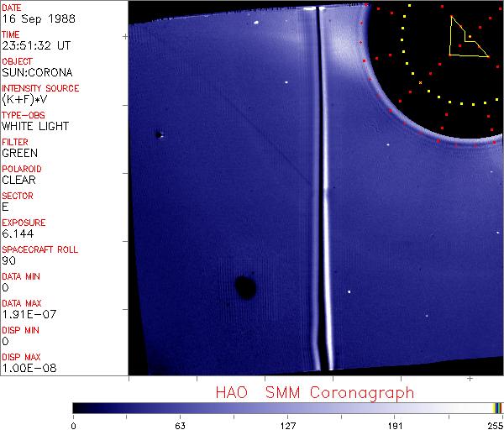The width and height of the screenshot is (504, 430).
Task: Select the WHITE LIGHT value
Action: click(35, 126)
